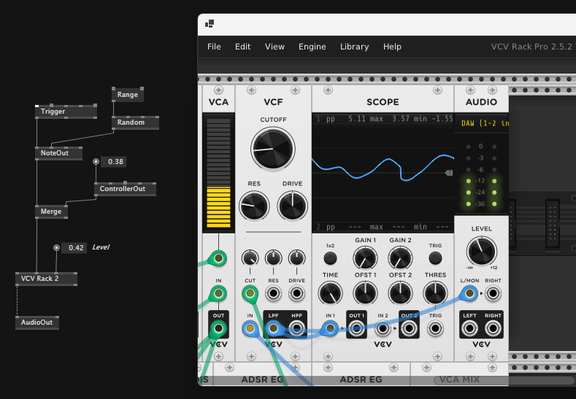Image resolution: width=576 pixels, height=399 pixels.
Task: Toggle the SCOPE 1x2 button
Action: tap(330, 258)
